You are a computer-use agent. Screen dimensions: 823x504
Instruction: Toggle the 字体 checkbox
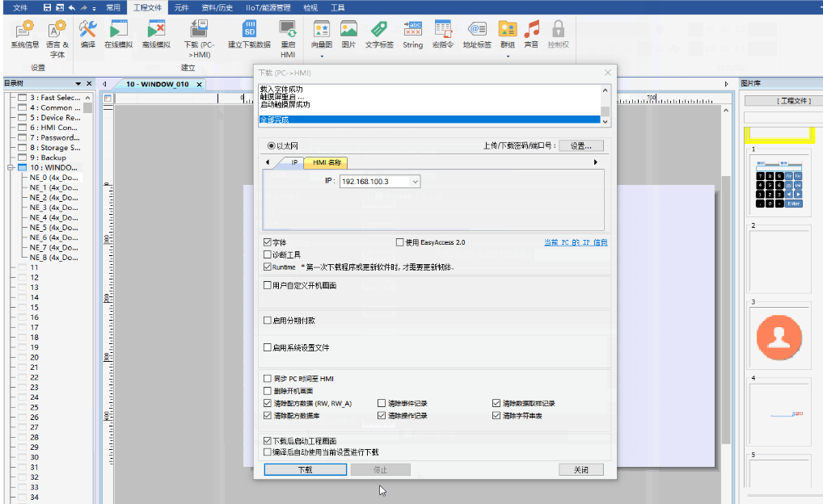[268, 242]
